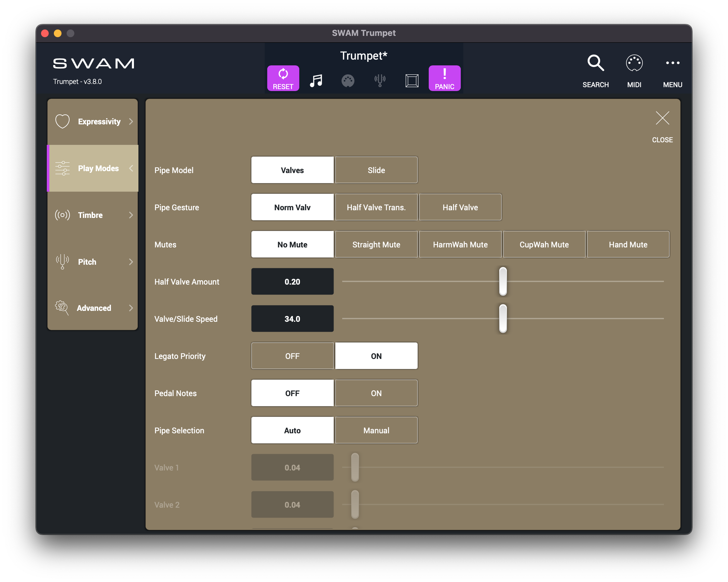This screenshot has width=728, height=582.
Task: Open the Advanced sidebar tab
Action: pyautogui.click(x=94, y=308)
